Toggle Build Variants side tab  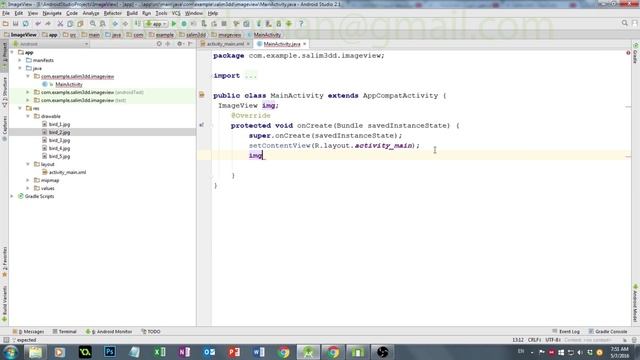tap(4, 304)
